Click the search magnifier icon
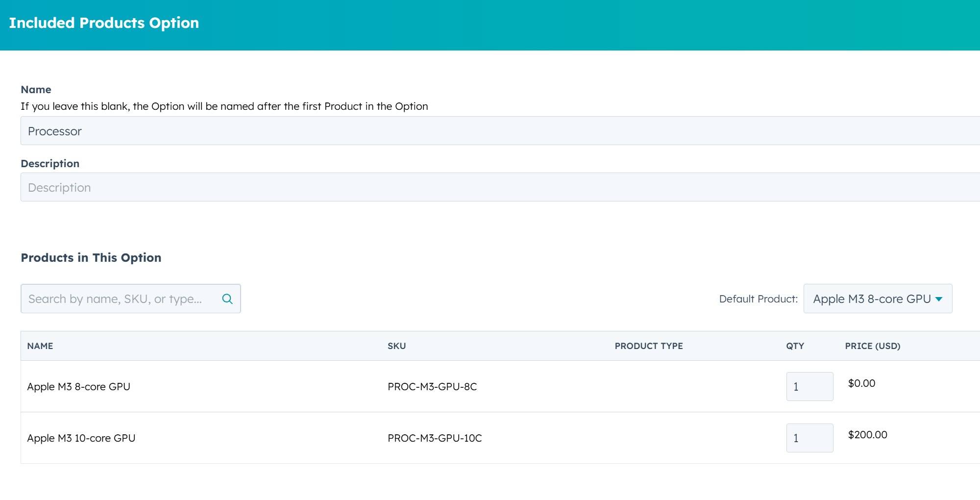This screenshot has height=500, width=980. [227, 298]
